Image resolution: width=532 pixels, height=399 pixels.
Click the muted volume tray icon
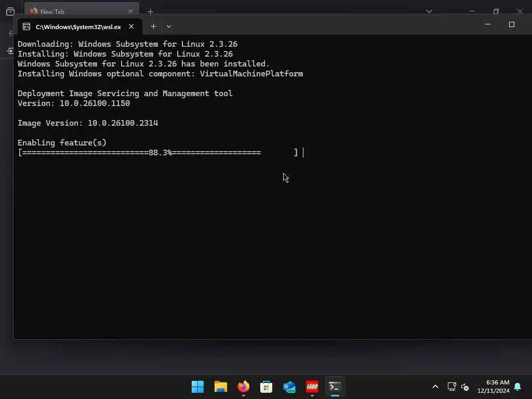(x=465, y=387)
